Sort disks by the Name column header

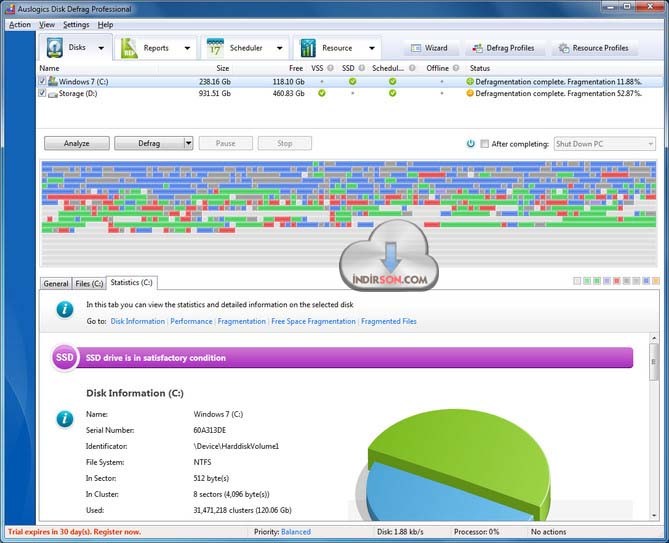point(49,68)
